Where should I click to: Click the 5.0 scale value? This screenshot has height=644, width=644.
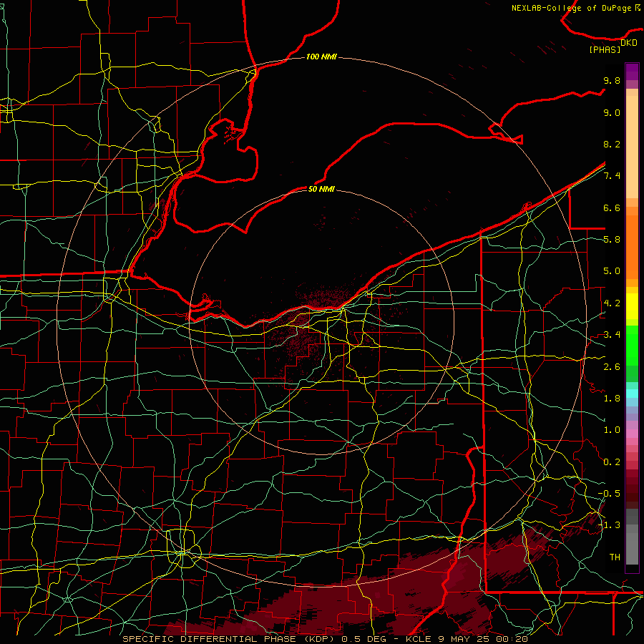click(612, 271)
